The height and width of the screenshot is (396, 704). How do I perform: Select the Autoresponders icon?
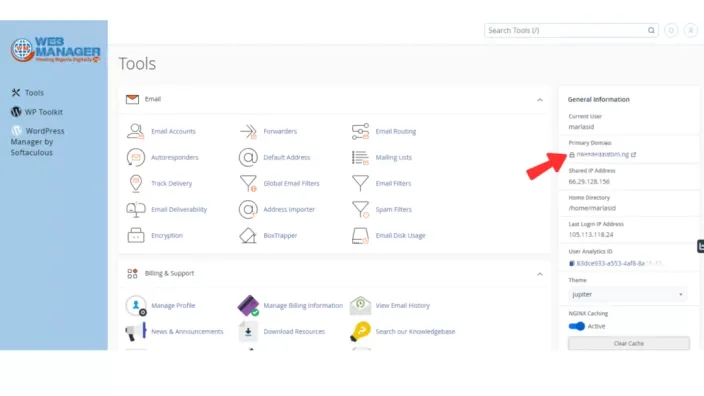[x=136, y=157]
